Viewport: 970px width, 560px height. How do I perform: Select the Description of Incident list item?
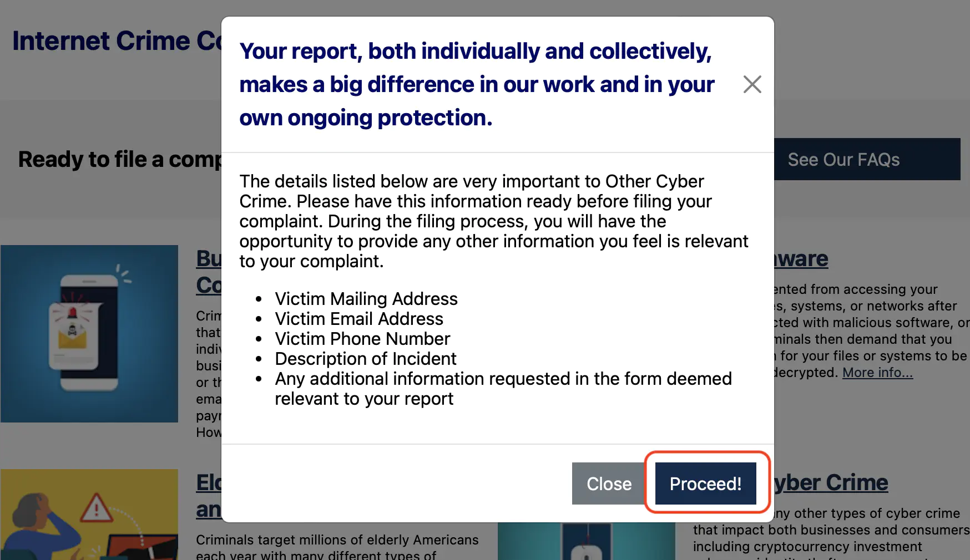366,359
